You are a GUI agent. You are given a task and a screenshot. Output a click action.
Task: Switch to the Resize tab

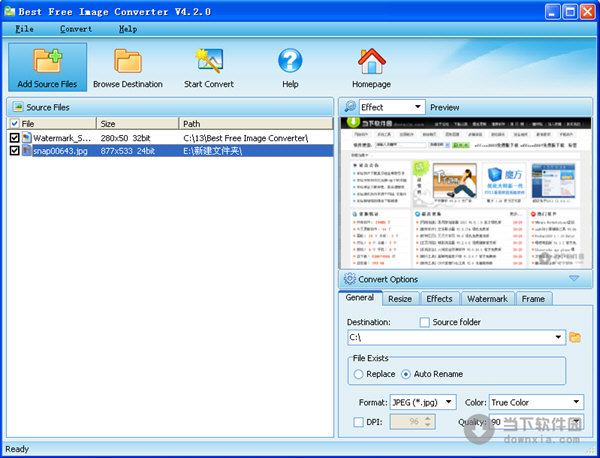[x=400, y=299]
